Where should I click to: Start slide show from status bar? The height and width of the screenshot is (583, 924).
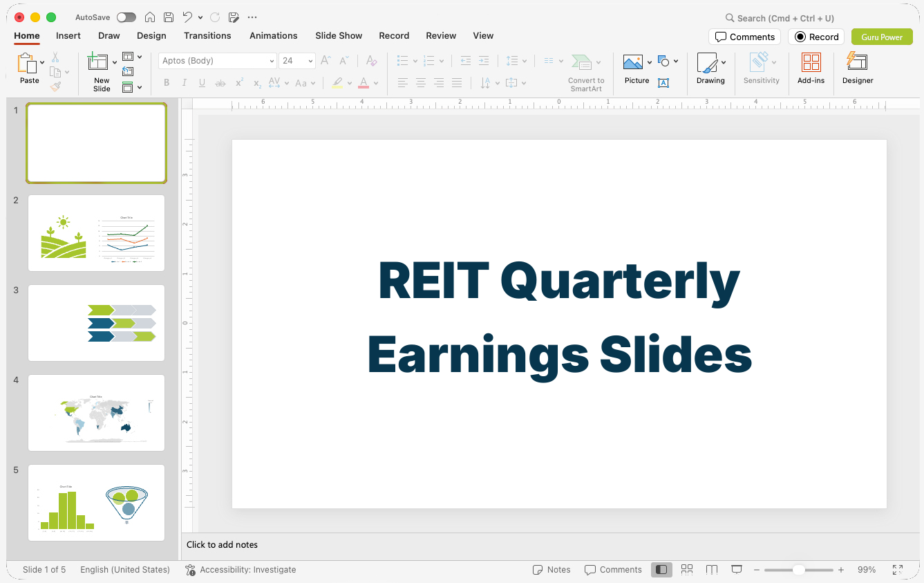coord(737,570)
